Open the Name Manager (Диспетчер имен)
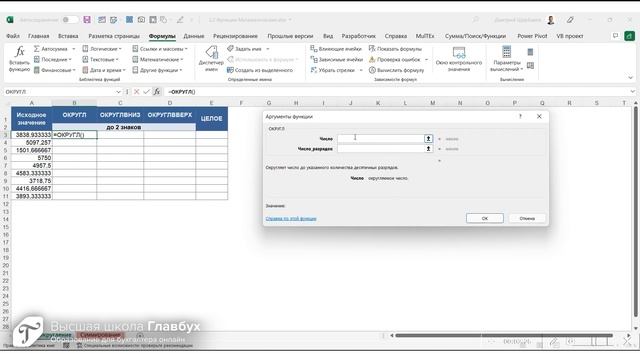This screenshot has height=360, width=640. click(x=211, y=58)
